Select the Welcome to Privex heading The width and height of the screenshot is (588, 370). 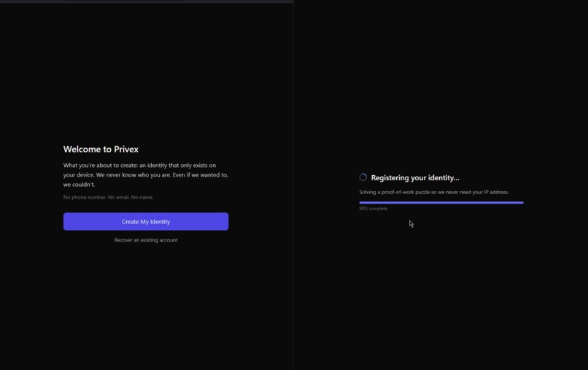coord(101,149)
